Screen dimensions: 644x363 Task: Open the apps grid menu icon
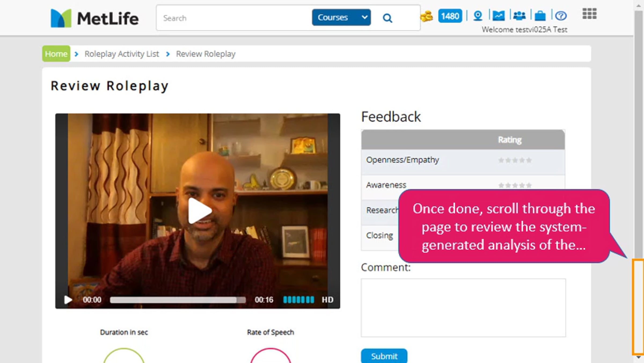click(589, 14)
